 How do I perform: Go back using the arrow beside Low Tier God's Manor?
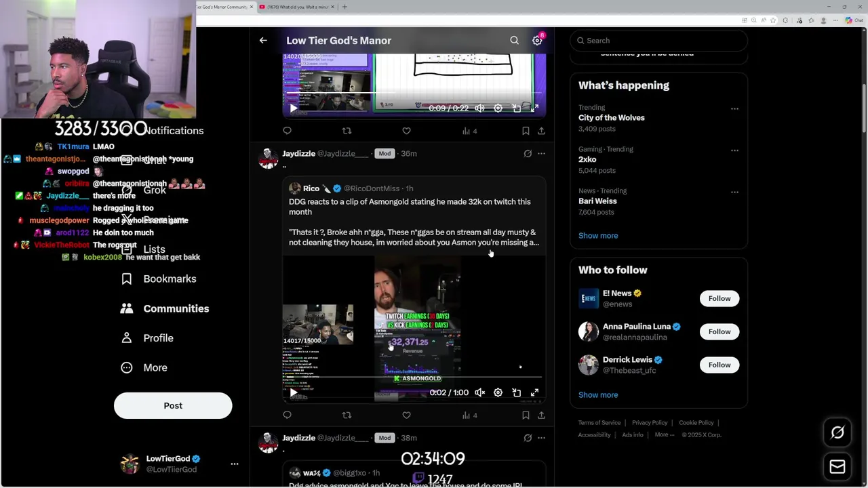[263, 41]
